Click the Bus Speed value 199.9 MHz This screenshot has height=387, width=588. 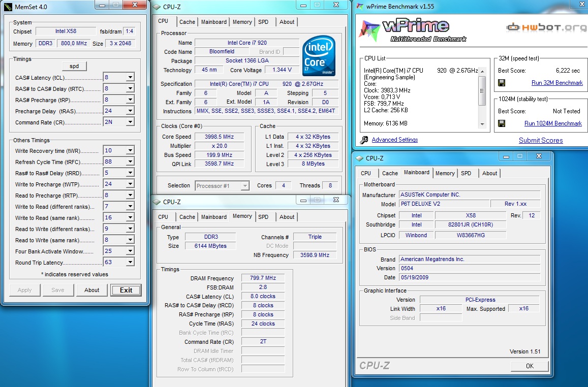pos(220,155)
